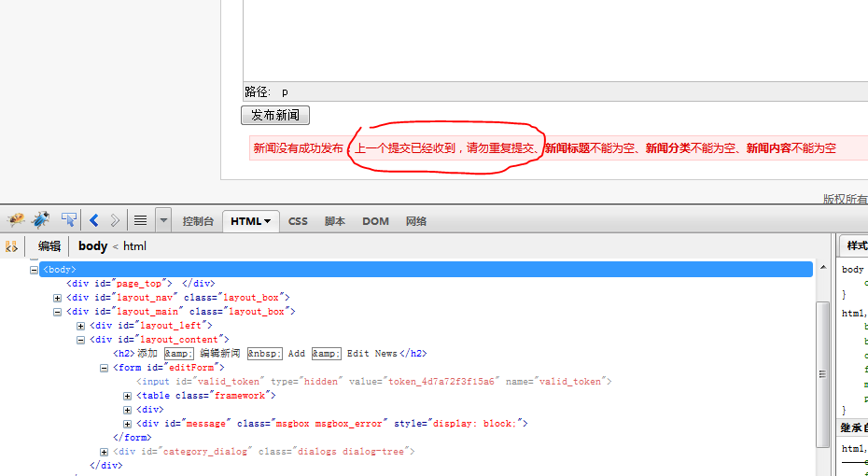Click the 发布新闻 publish button
868x476 pixels.
click(x=275, y=116)
